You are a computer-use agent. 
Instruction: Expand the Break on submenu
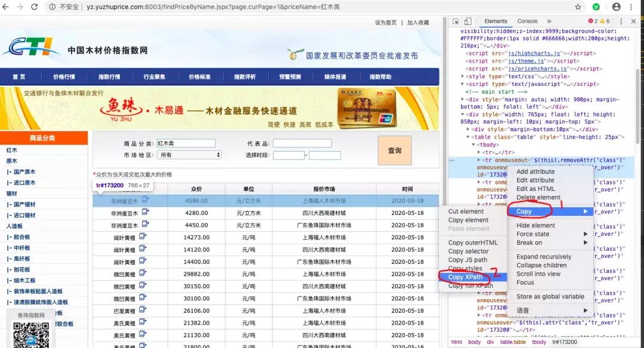point(550,243)
